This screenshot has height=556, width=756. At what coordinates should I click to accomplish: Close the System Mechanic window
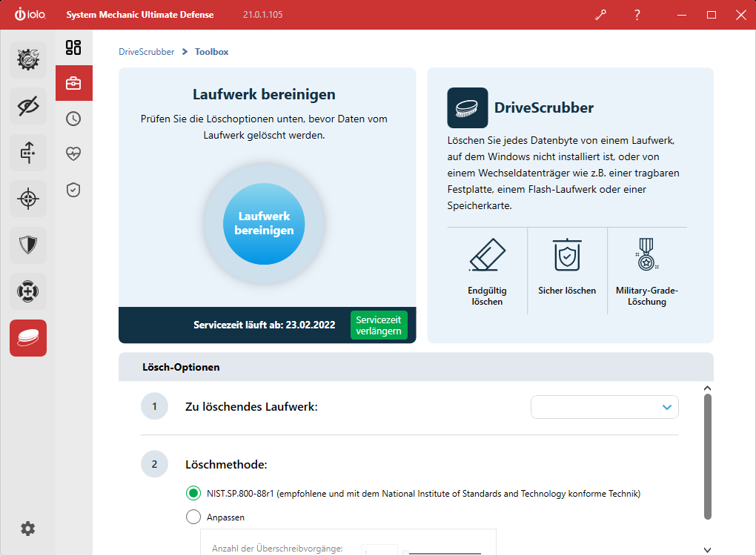[x=741, y=15]
